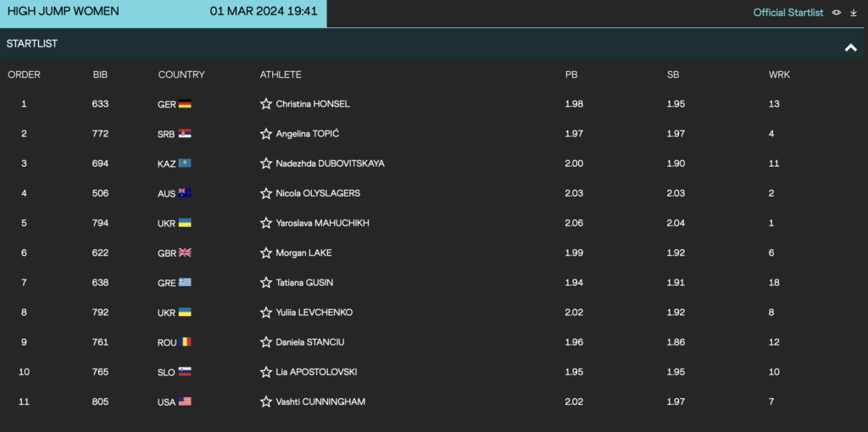Star Lia APOSTOLOVSKI
Screen dimensions: 868x432
[x=265, y=372]
